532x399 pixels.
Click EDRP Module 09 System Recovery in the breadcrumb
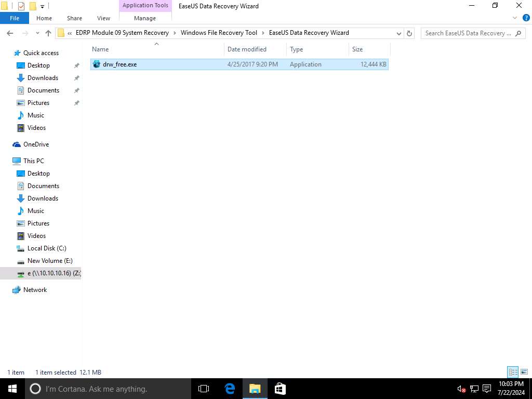[x=122, y=33]
